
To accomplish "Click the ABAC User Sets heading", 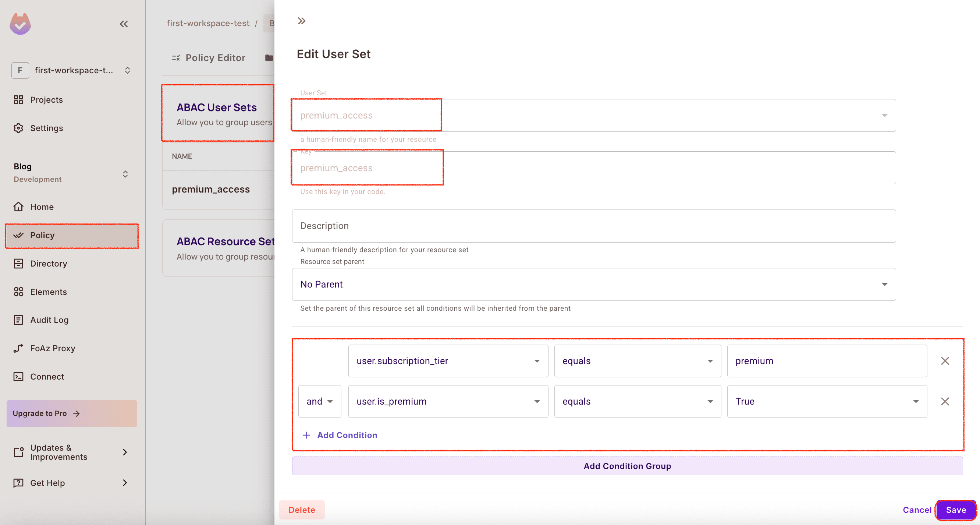I will click(x=216, y=108).
